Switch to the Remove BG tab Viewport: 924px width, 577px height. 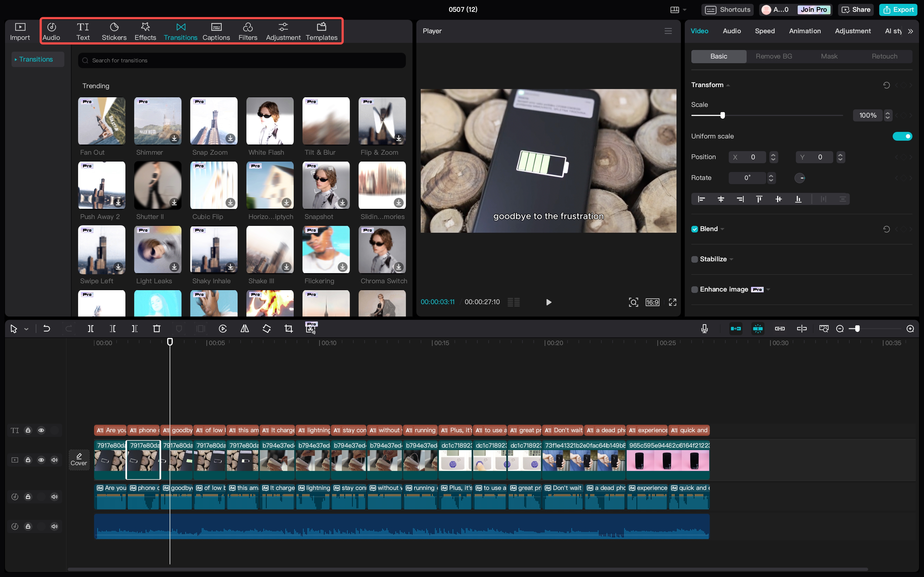click(773, 56)
